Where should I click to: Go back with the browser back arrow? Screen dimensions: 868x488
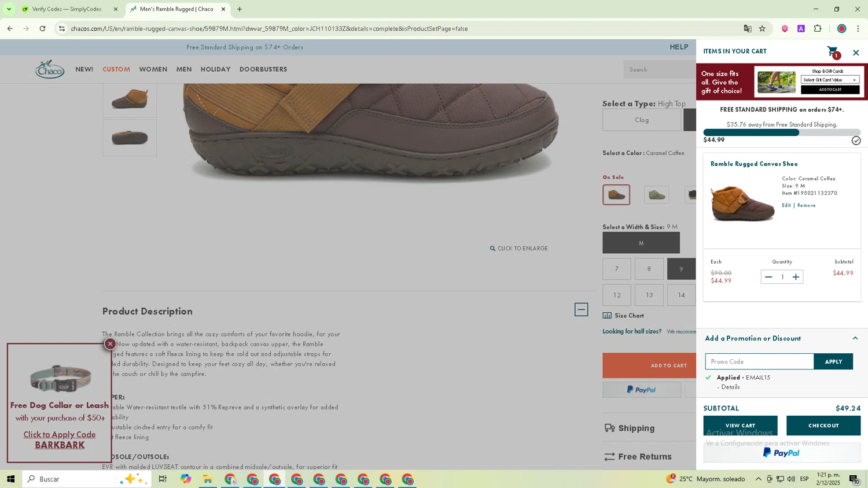10,28
